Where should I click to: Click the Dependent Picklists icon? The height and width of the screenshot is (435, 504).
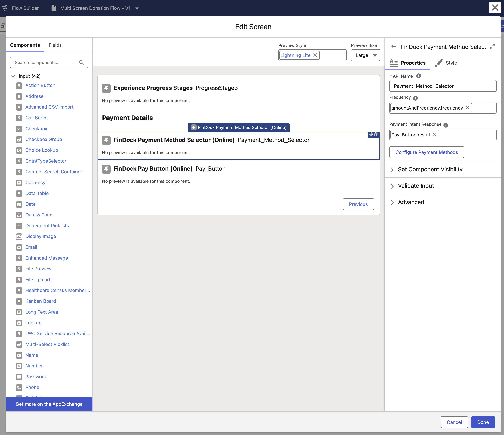click(19, 226)
